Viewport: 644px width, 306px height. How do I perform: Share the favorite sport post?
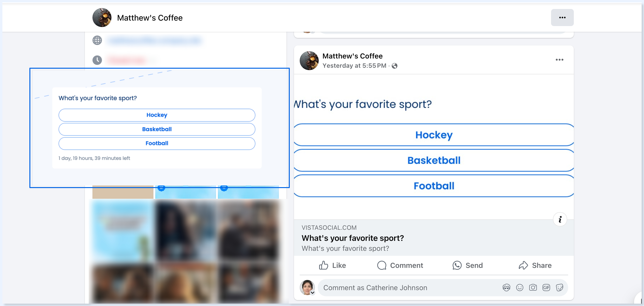535,265
